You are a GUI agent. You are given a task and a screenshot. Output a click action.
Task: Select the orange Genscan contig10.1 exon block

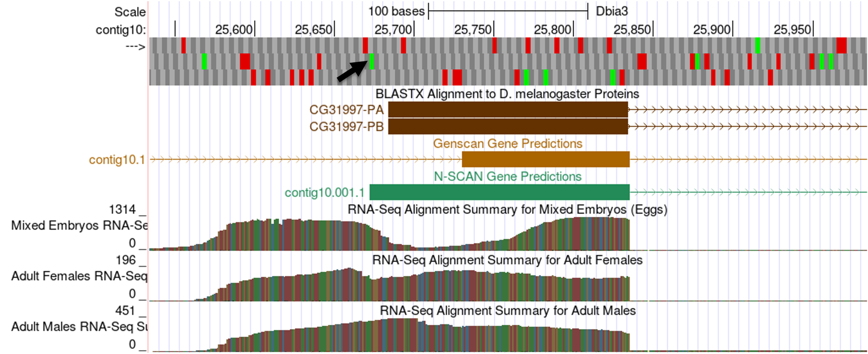point(546,159)
